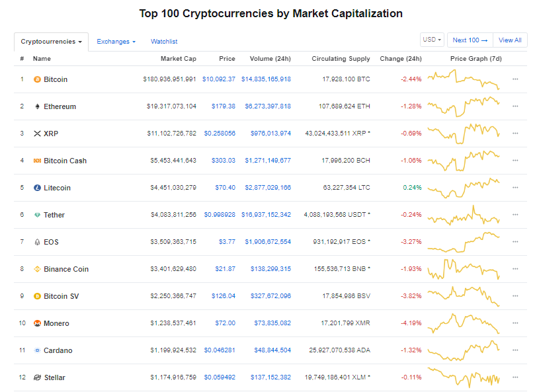Click Litecoin change value 0.24%
537x392 pixels.
[413, 187]
